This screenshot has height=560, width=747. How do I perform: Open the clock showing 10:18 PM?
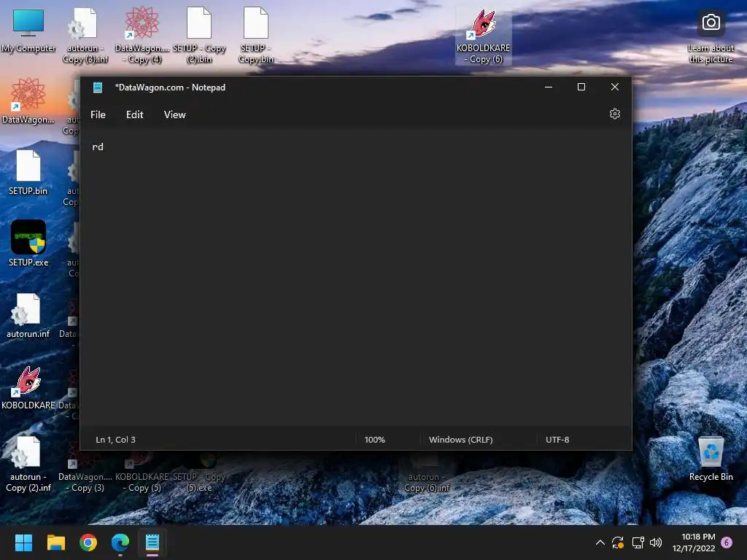click(x=694, y=542)
